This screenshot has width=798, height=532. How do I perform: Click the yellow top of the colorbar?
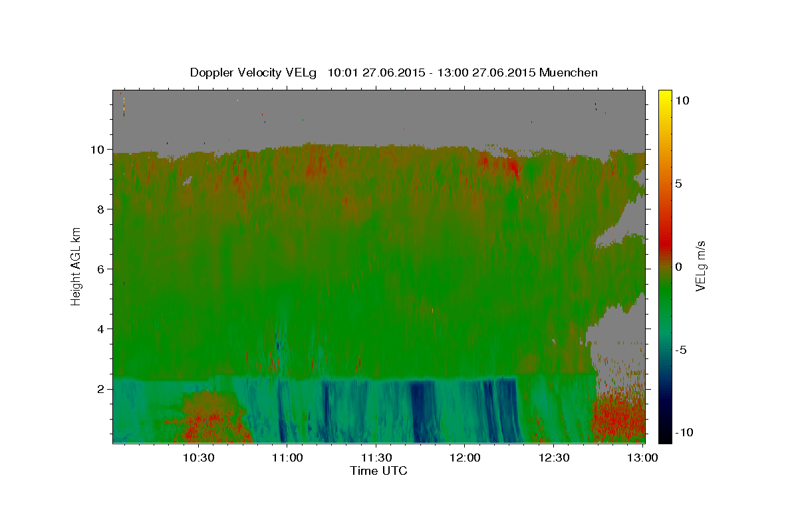(664, 94)
